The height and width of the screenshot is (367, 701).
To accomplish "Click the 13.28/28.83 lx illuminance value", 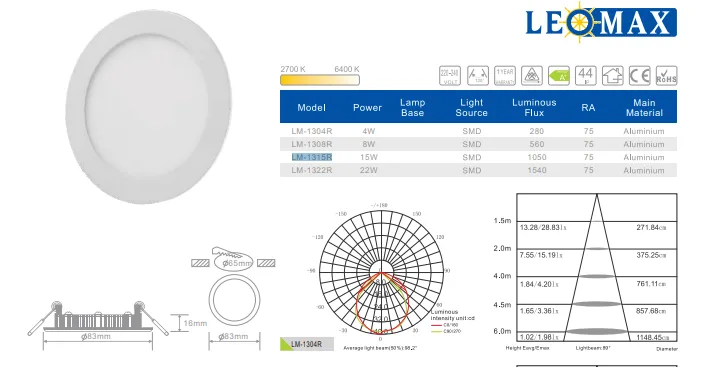I will 543,228.
